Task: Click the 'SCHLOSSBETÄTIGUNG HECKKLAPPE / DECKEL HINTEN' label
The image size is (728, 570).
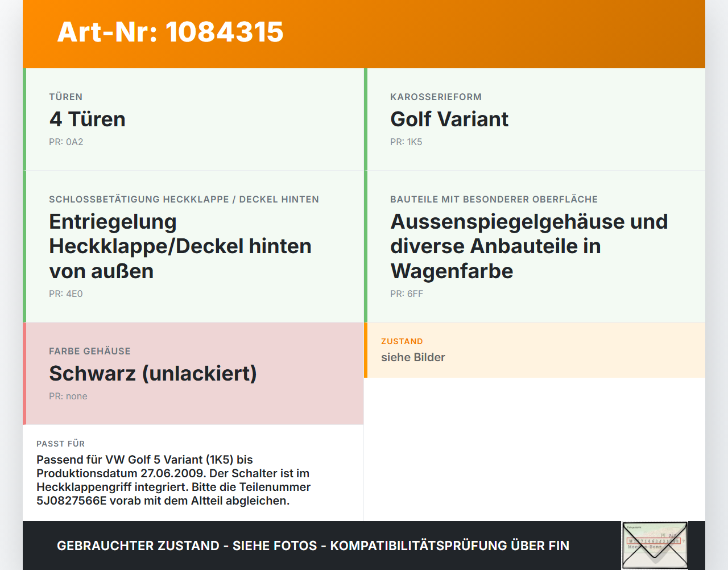Action: [184, 199]
